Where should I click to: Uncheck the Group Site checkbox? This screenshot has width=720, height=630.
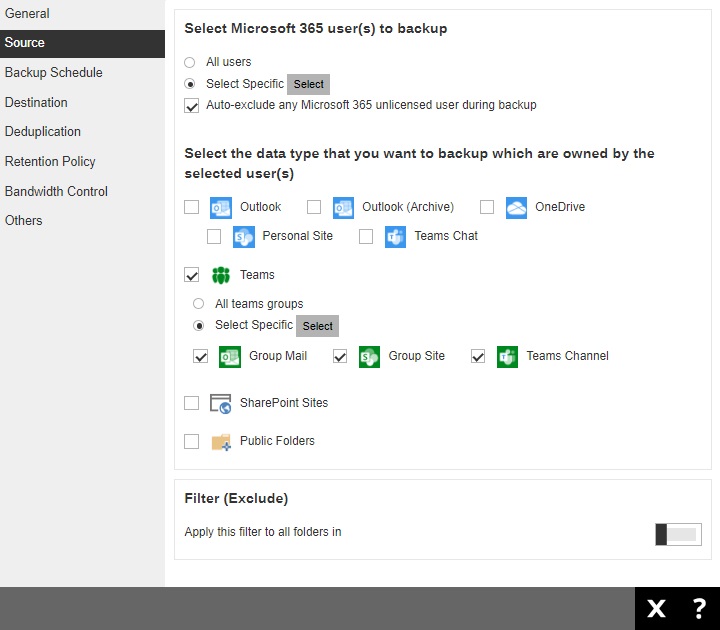coord(340,356)
